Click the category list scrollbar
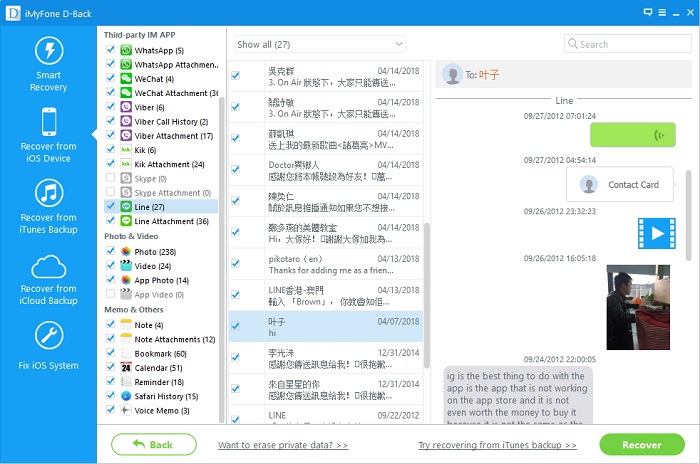The height and width of the screenshot is (464, 700). coord(221,259)
